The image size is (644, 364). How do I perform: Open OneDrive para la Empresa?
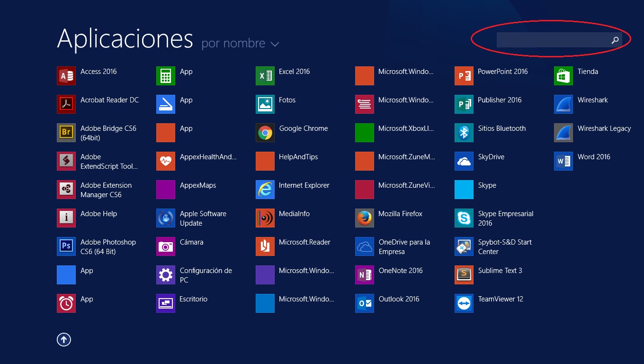click(365, 246)
